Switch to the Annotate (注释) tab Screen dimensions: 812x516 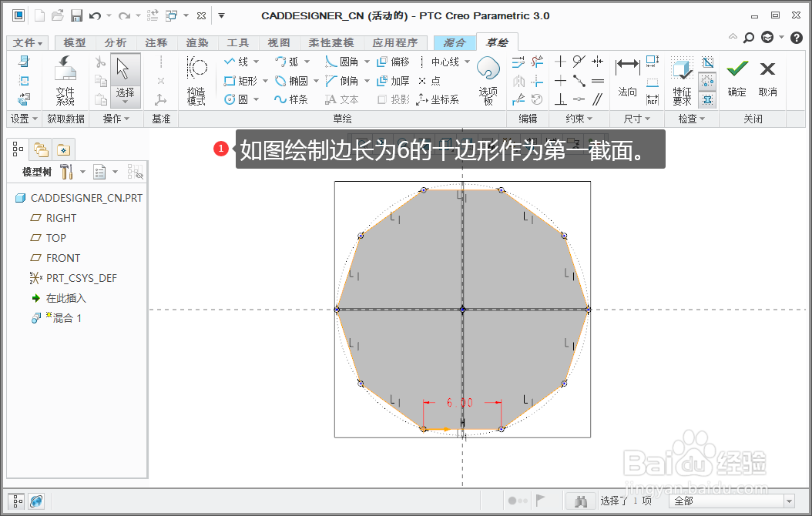[x=156, y=43]
